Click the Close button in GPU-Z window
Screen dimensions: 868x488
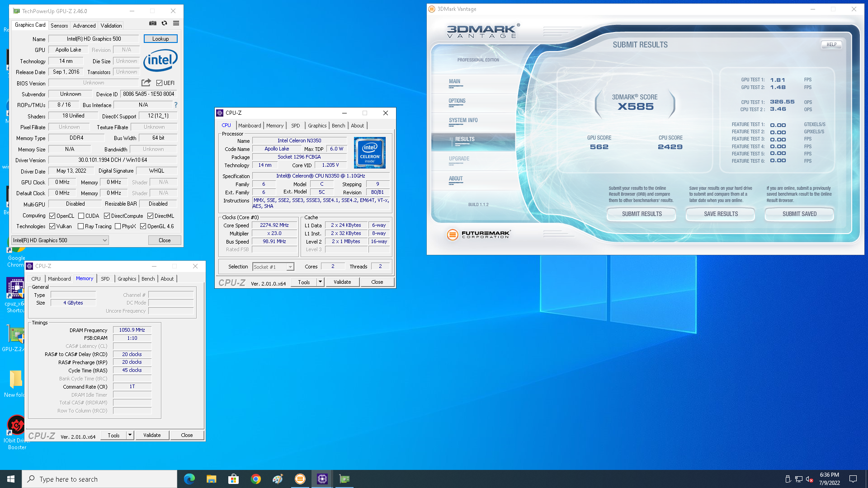165,240
